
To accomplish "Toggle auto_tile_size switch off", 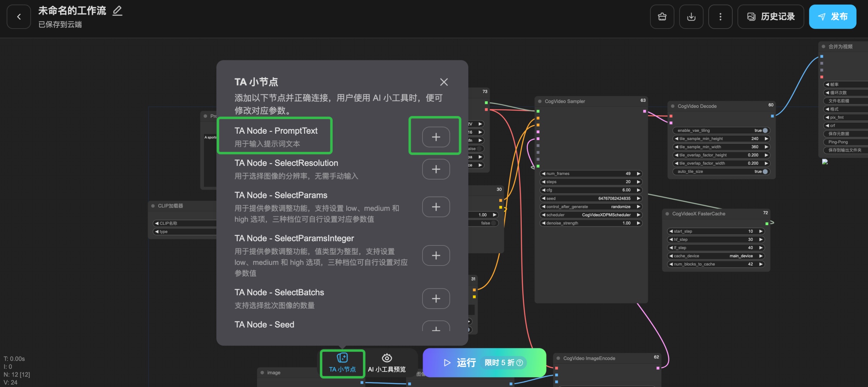I will coord(765,172).
